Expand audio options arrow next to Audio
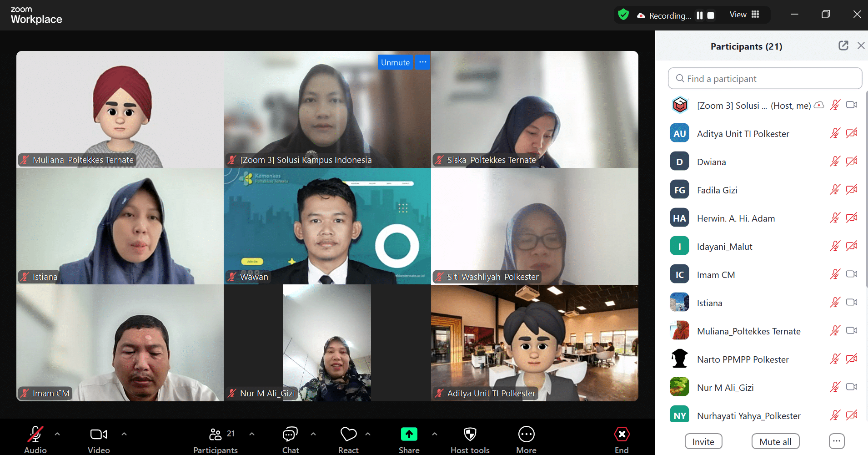 coord(57,434)
